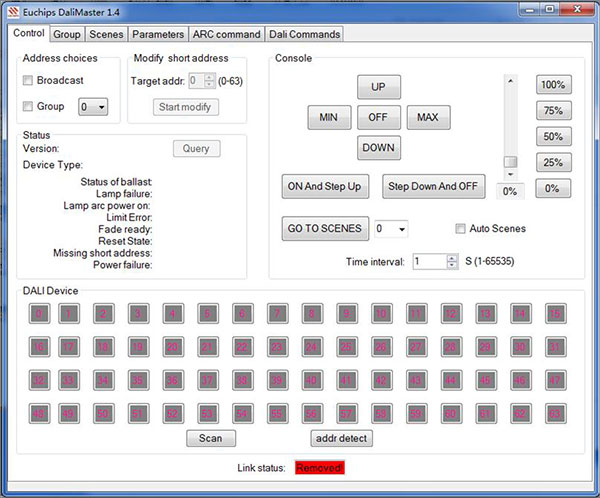
Task: Click DALI device 47 icon
Action: [553, 380]
